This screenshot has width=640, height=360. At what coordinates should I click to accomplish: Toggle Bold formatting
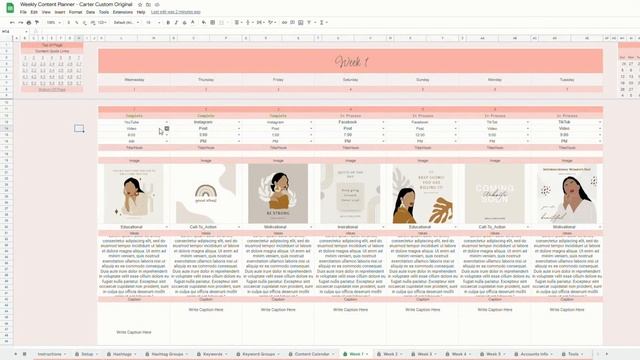[168, 22]
